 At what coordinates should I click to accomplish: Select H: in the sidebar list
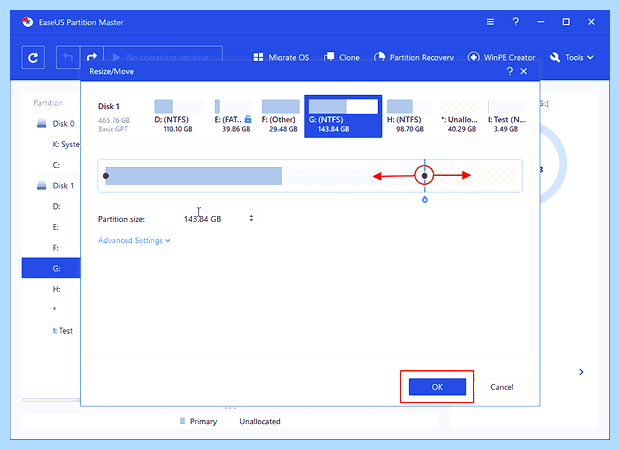(57, 289)
